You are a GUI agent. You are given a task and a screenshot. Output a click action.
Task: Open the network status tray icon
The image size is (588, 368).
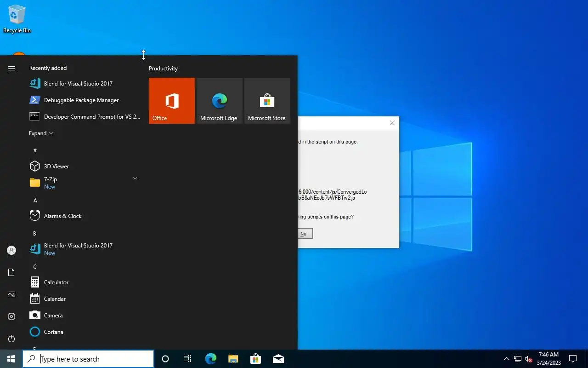[518, 359]
